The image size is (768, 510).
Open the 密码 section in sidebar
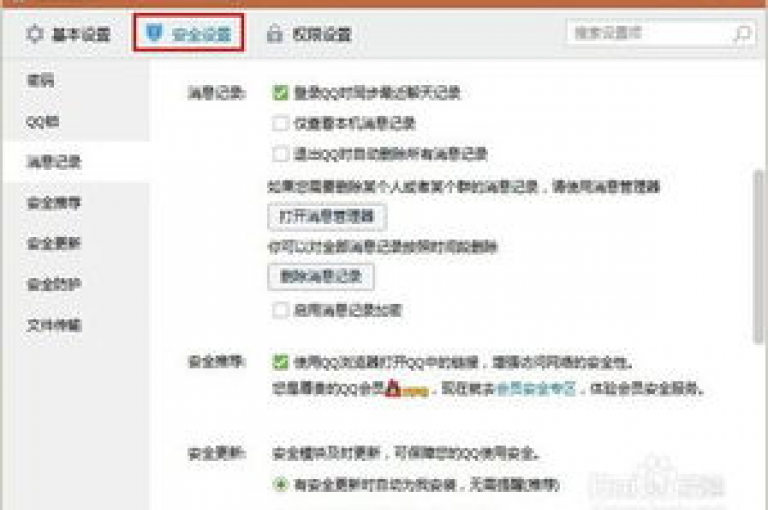[x=40, y=80]
